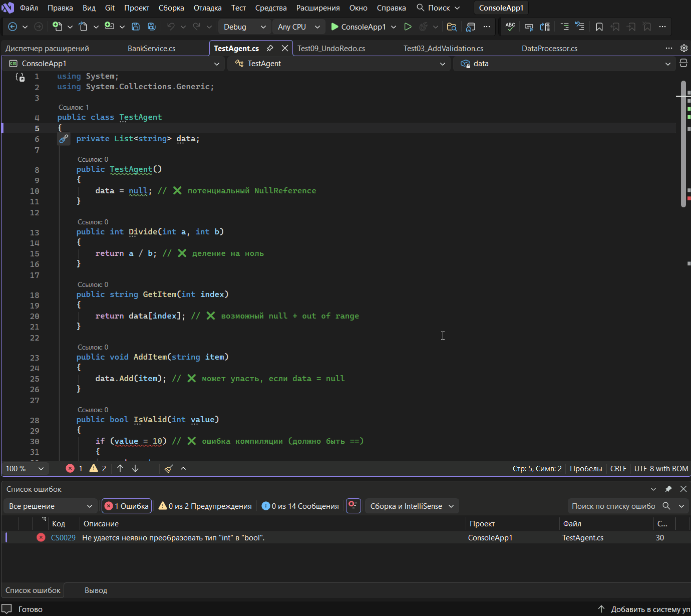Open the Отладка menu

click(x=207, y=8)
